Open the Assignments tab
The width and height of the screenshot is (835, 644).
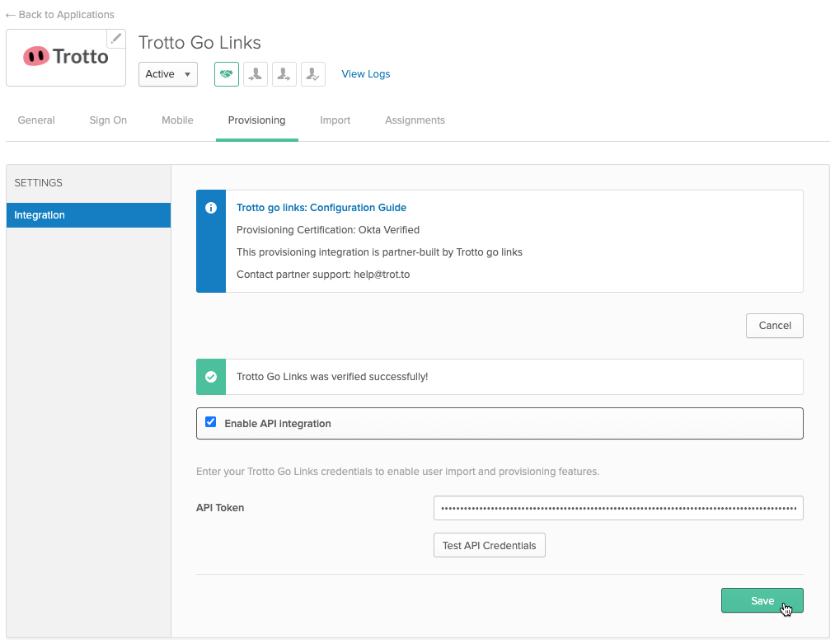click(x=415, y=120)
